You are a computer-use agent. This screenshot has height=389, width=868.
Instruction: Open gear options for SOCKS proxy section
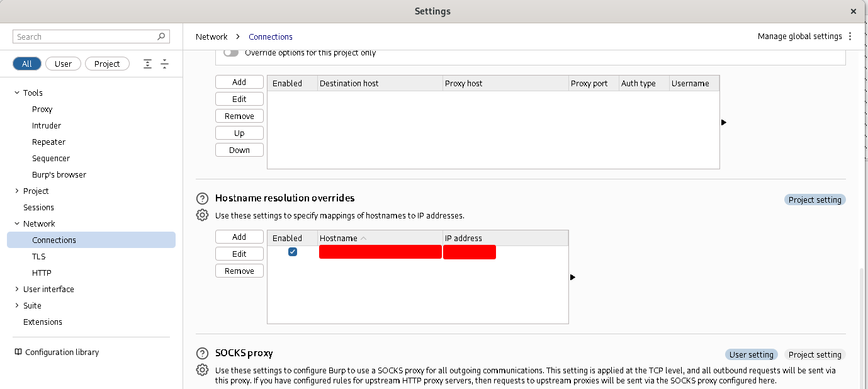pyautogui.click(x=202, y=370)
